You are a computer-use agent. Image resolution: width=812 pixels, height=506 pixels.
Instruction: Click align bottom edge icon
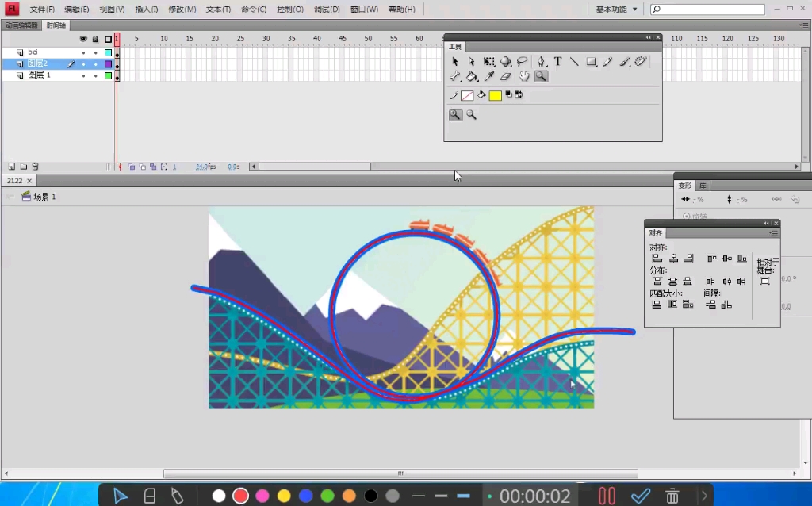tap(742, 258)
